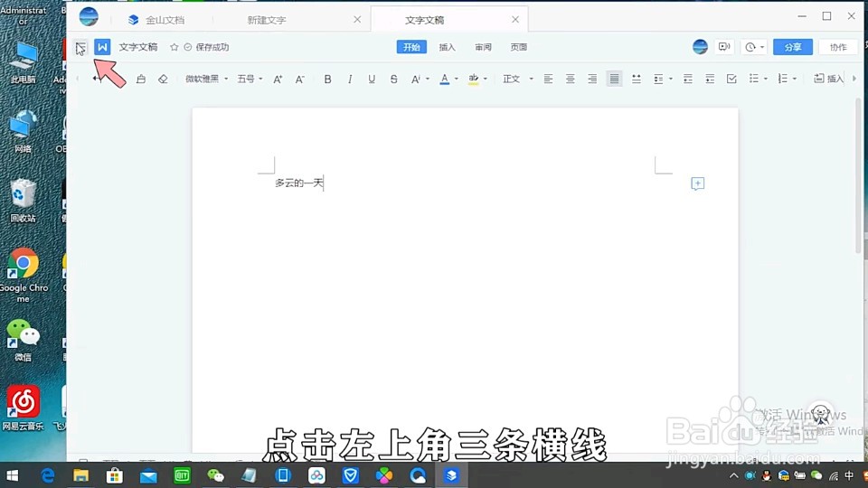This screenshot has width=868, height=488.
Task: Open font color dropdown arrow
Action: [456, 80]
